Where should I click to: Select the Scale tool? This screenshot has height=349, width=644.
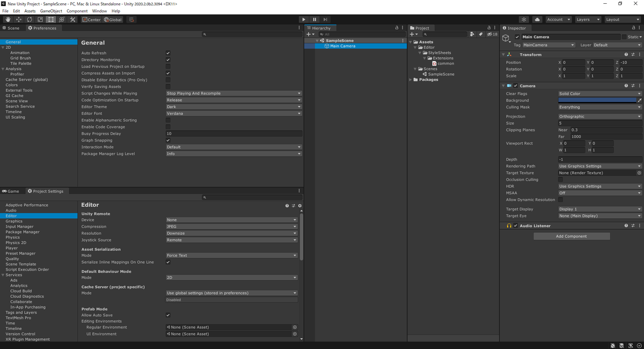[40, 19]
